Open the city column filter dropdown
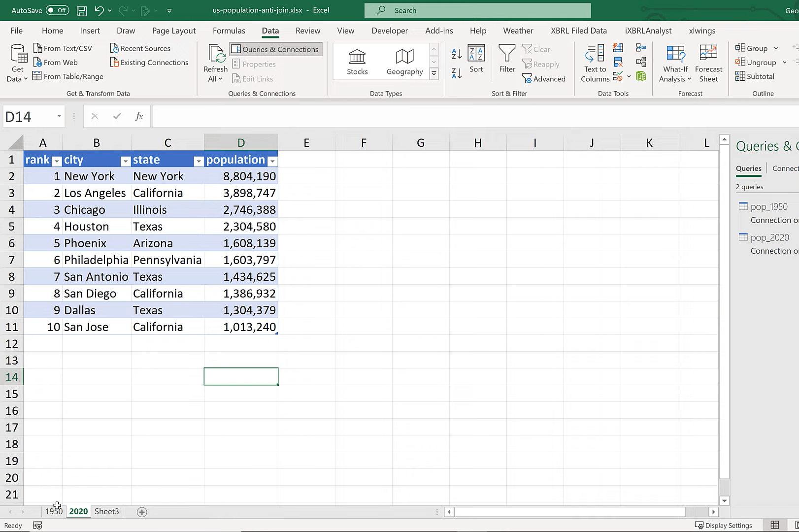Image resolution: width=799 pixels, height=532 pixels. click(x=126, y=161)
